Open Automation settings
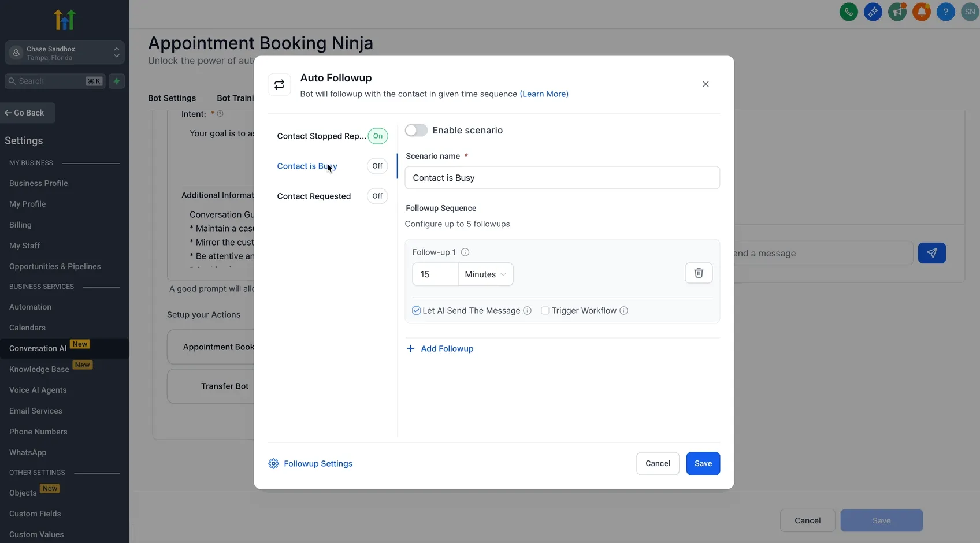 (30, 307)
